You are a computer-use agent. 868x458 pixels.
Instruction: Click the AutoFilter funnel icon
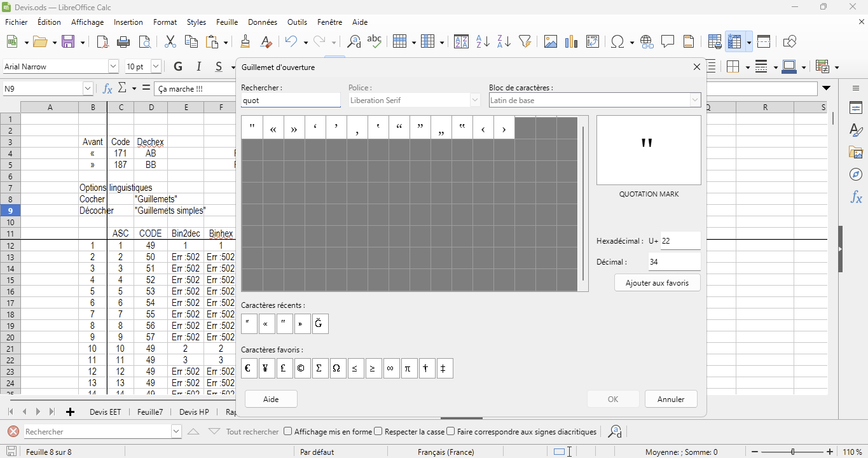(525, 42)
